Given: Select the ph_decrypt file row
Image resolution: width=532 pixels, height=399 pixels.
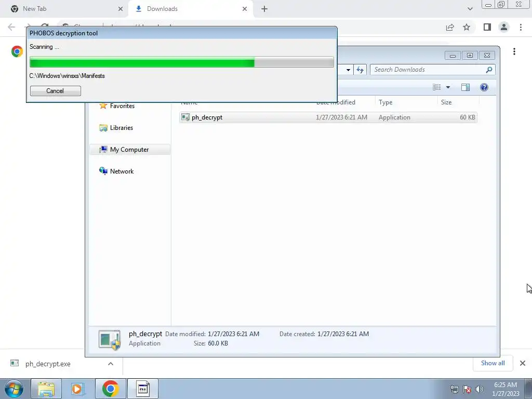Looking at the screenshot, I should pos(328,117).
